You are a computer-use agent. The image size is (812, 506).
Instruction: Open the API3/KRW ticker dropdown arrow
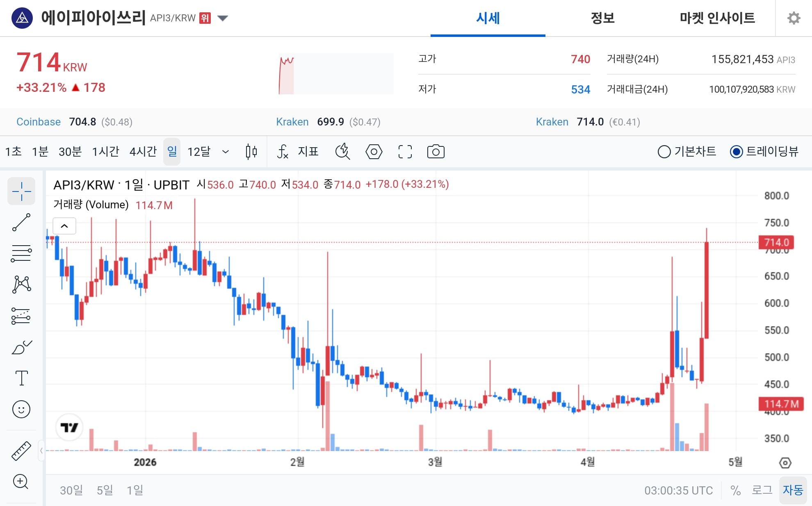click(x=222, y=18)
